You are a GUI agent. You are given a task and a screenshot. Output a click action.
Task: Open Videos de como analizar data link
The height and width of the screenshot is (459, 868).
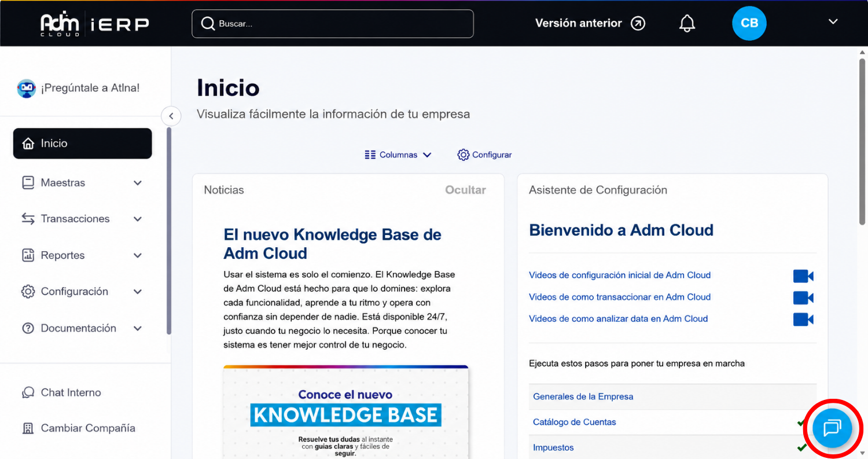[x=618, y=319]
